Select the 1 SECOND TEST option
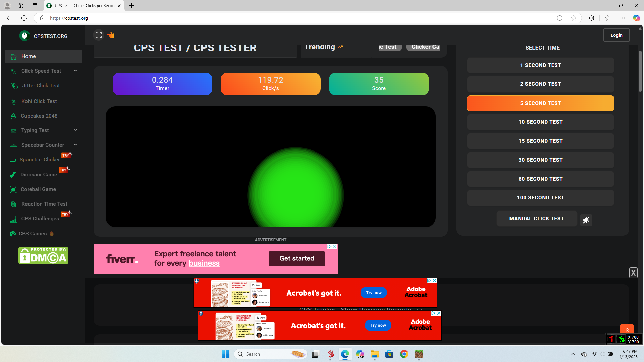This screenshot has height=362, width=644. [540, 65]
